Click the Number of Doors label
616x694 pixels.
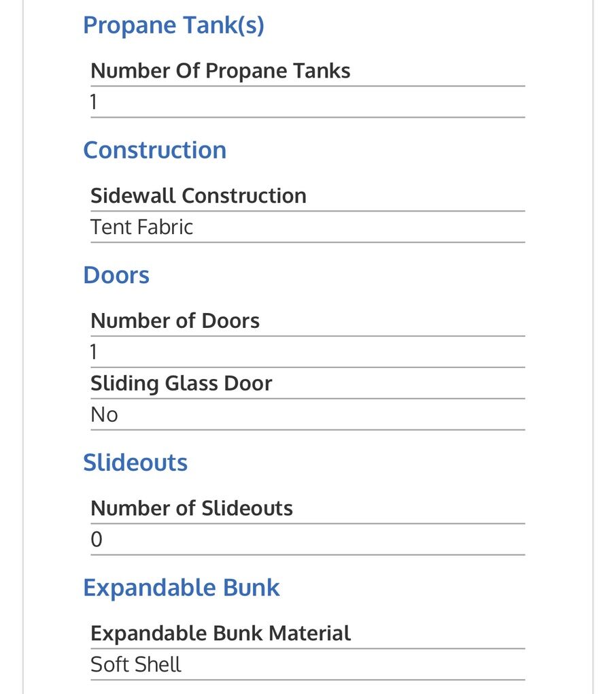point(175,320)
